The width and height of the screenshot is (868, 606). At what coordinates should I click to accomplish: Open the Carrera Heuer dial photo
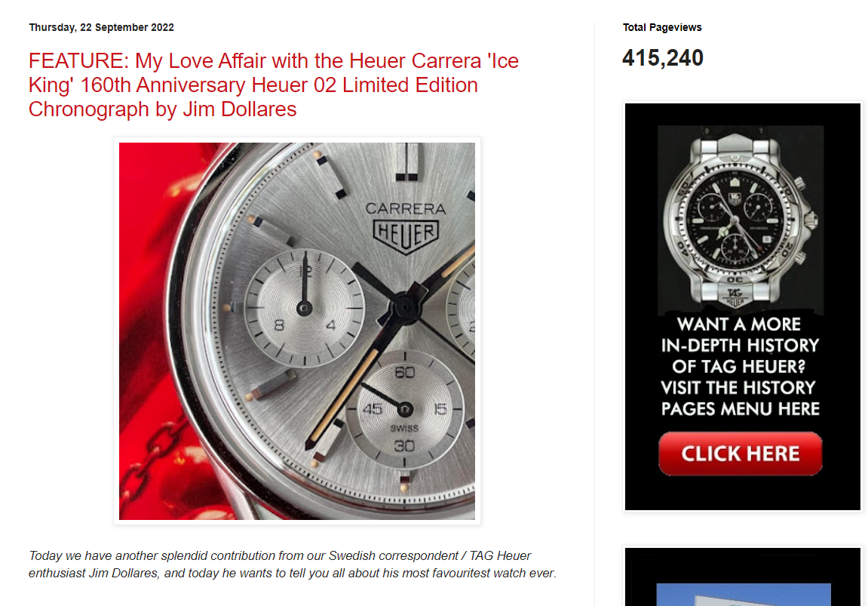296,331
